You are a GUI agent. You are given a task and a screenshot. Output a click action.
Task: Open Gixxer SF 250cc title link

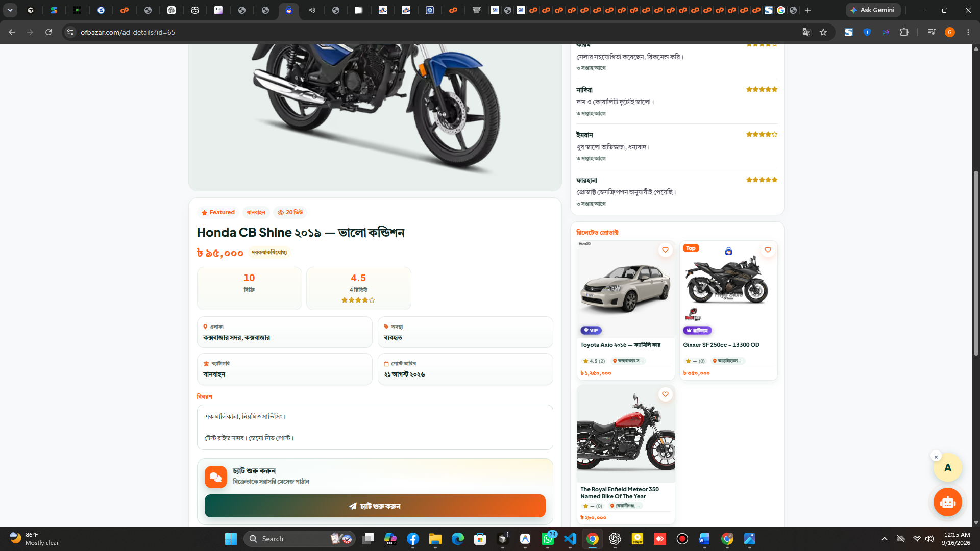pos(721,345)
